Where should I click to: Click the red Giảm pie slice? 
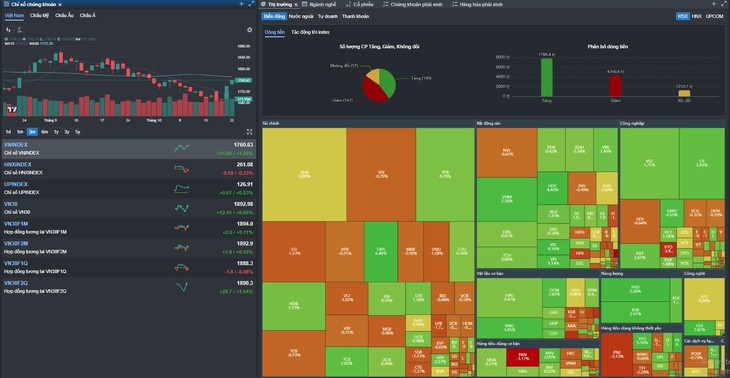tap(374, 91)
